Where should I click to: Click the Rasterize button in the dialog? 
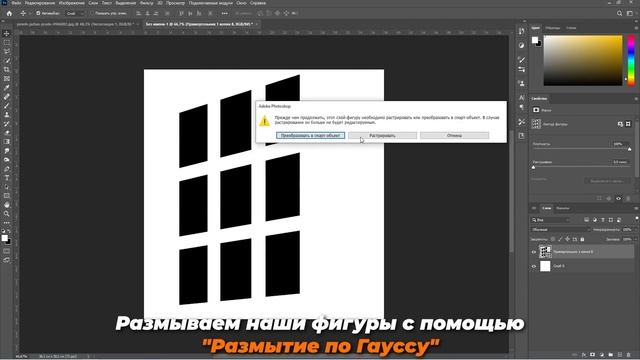point(382,136)
